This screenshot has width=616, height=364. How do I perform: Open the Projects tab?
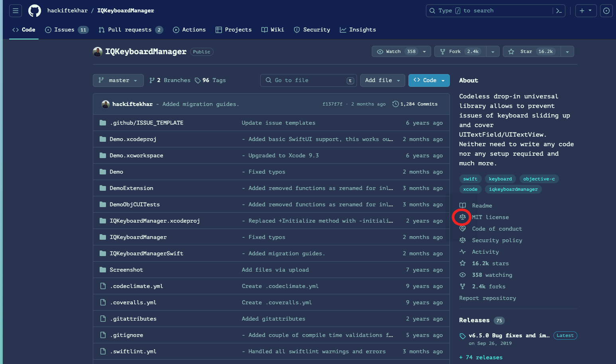coord(233,30)
